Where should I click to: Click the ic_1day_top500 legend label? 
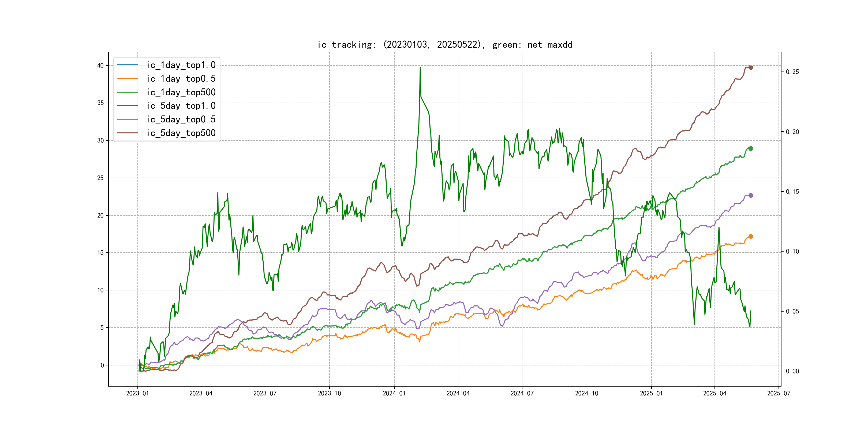(x=181, y=92)
